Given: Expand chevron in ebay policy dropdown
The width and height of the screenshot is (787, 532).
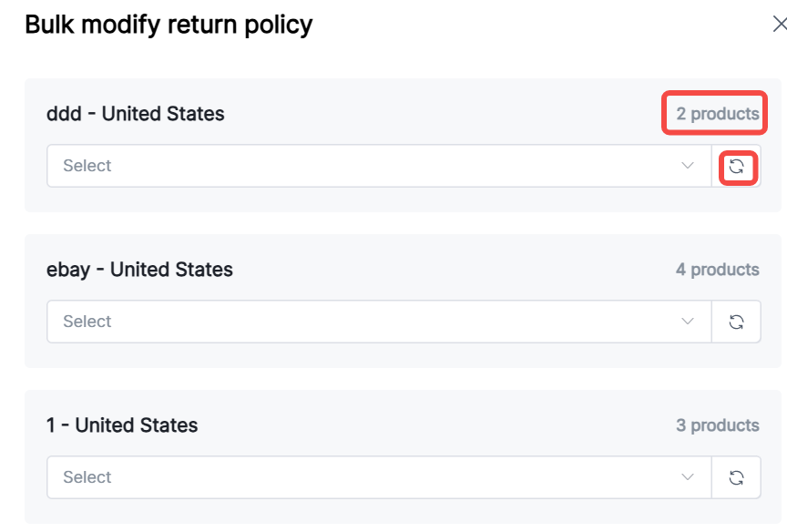Looking at the screenshot, I should (688, 322).
